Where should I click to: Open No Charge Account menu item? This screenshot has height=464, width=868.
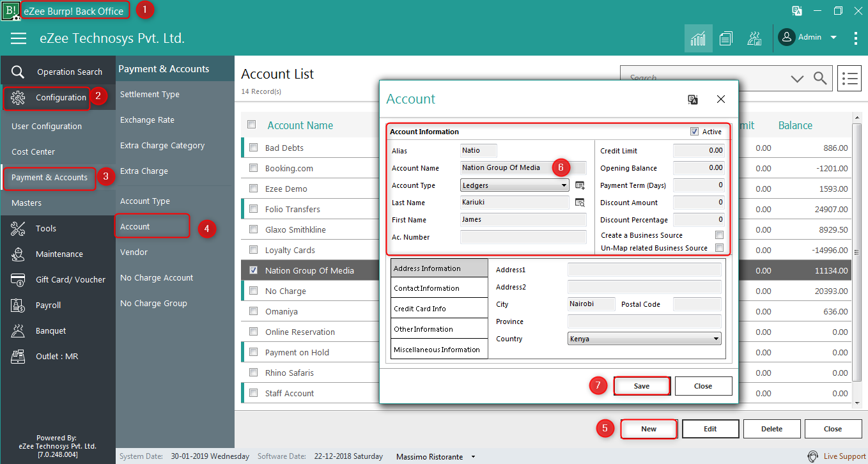[x=157, y=277]
